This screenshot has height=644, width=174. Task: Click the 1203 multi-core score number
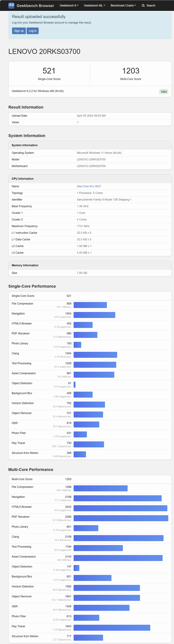coord(131,71)
